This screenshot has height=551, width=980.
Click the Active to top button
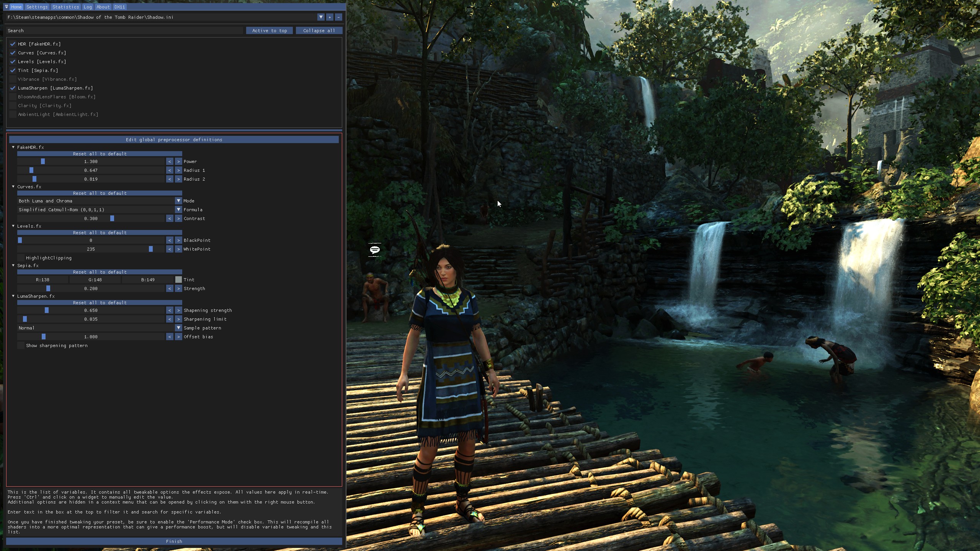269,31
